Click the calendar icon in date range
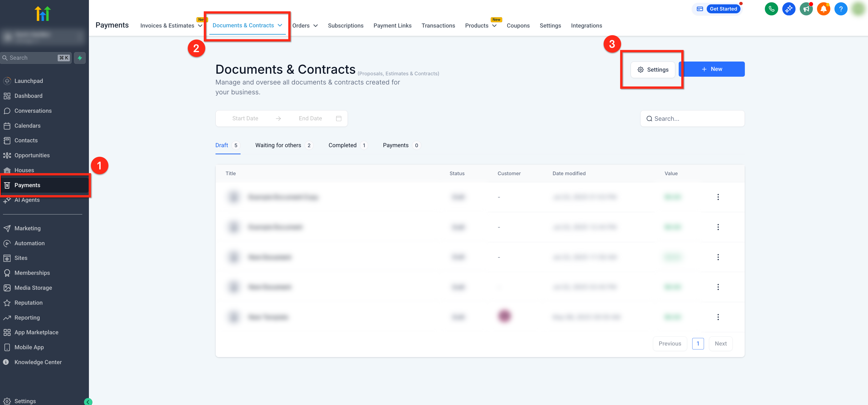This screenshot has width=868, height=405. click(339, 118)
